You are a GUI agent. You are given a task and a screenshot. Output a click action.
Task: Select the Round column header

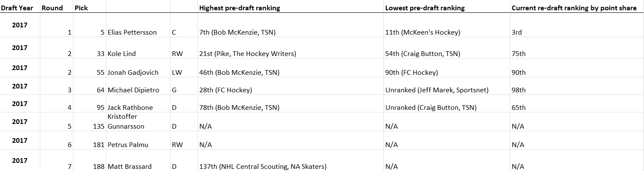pos(52,8)
